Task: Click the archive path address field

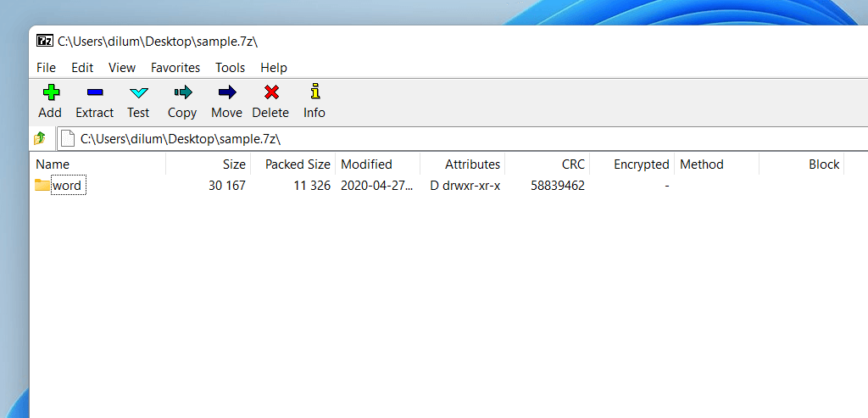Action: [x=462, y=138]
